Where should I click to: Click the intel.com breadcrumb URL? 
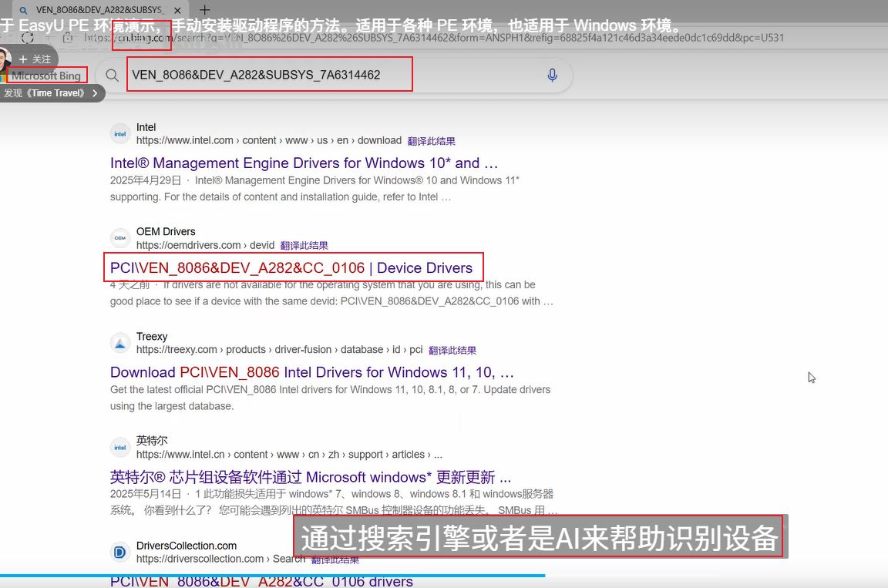(x=268, y=140)
